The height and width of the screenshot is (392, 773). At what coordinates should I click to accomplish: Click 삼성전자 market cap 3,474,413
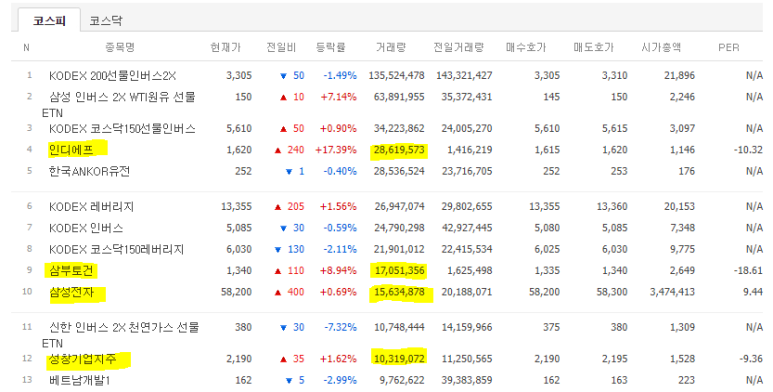[x=672, y=292]
